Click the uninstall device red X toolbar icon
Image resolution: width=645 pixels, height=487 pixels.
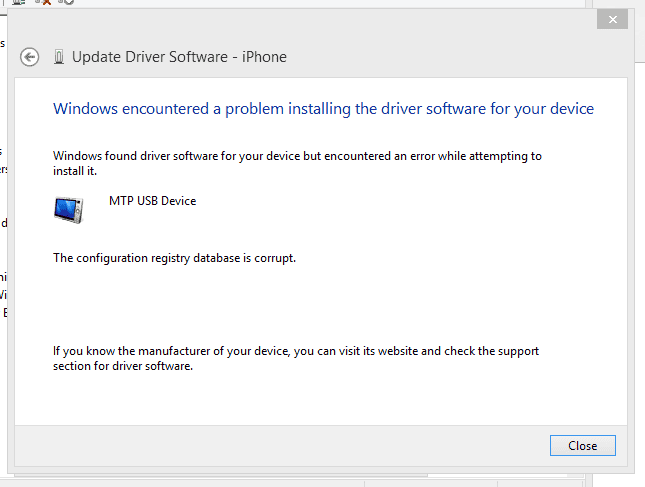tap(43, 2)
